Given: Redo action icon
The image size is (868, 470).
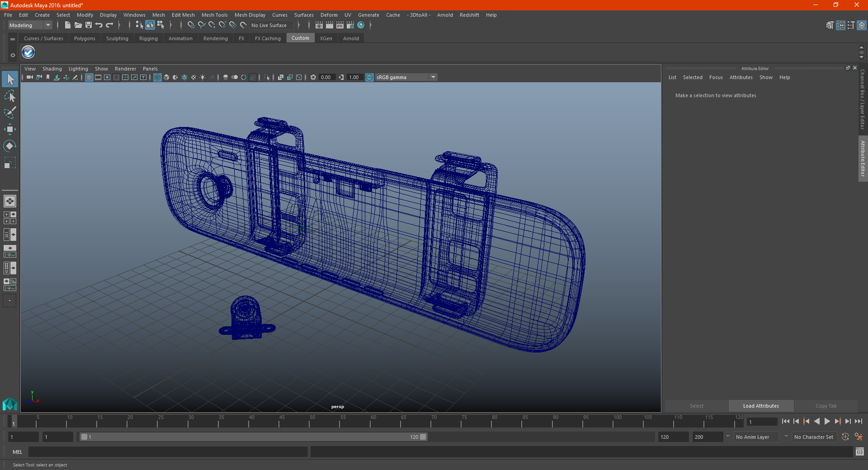Looking at the screenshot, I should (x=109, y=25).
